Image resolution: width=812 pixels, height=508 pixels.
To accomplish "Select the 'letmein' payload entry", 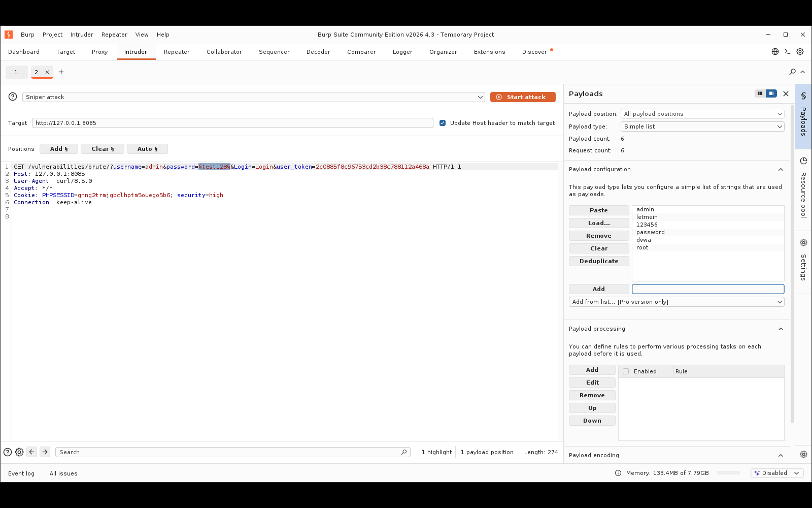I will pyautogui.click(x=708, y=217).
